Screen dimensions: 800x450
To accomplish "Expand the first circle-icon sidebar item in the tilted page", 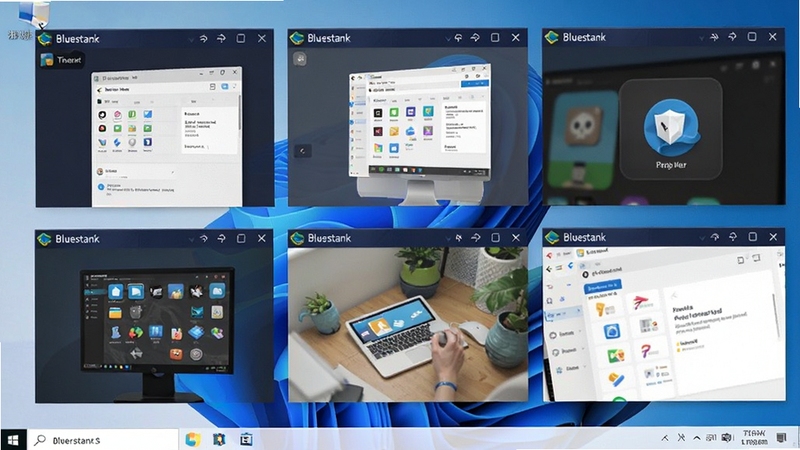I will coord(566,334).
